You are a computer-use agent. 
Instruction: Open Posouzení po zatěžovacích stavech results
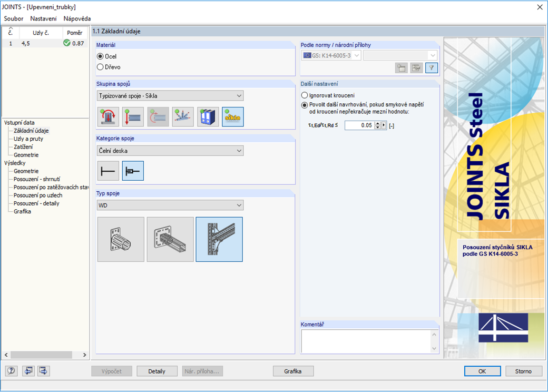click(51, 187)
